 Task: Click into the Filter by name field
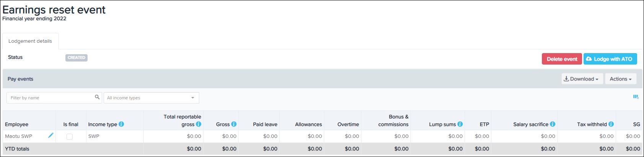(x=50, y=98)
